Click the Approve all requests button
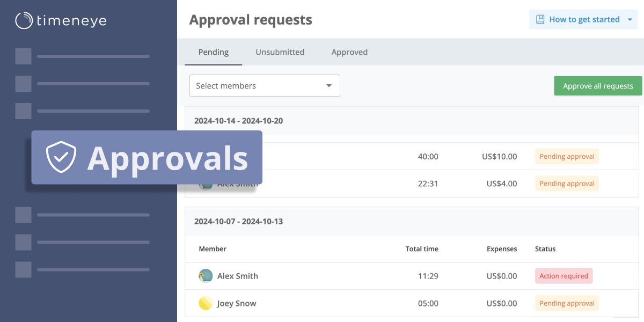Viewport: 644px width, 322px height. click(598, 85)
